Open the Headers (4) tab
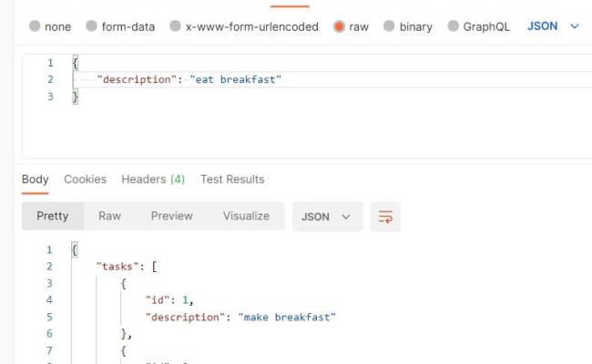Image resolution: width=592 pixels, height=364 pixels. point(153,179)
